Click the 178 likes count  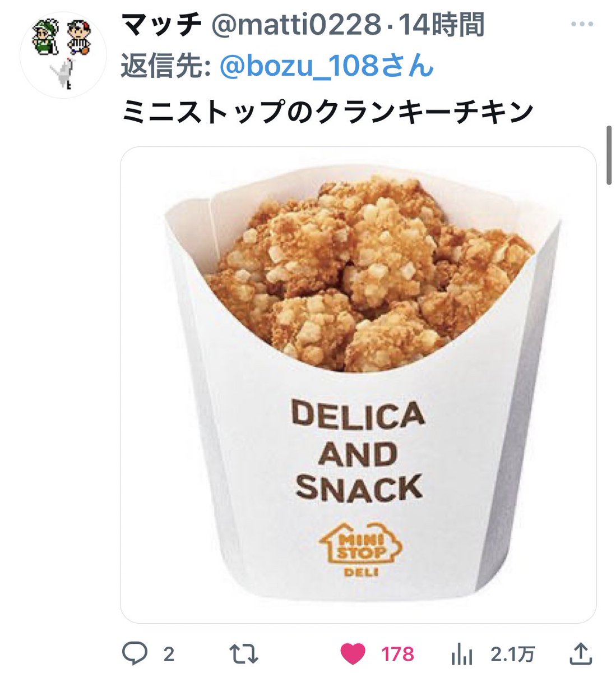(x=397, y=654)
